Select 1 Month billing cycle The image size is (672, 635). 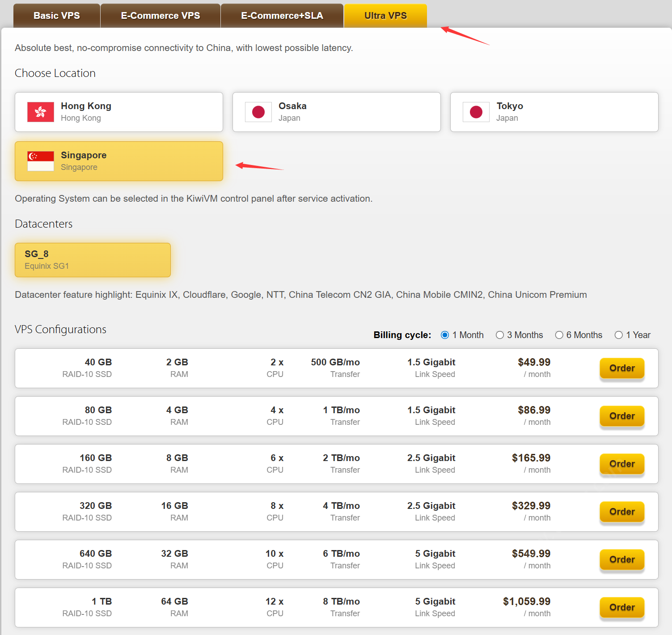pyautogui.click(x=445, y=335)
